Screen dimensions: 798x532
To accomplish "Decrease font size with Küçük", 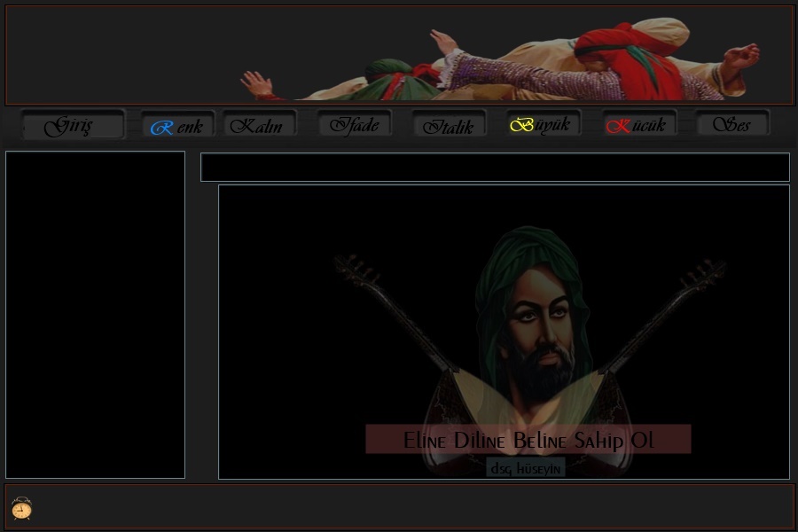I will point(638,125).
